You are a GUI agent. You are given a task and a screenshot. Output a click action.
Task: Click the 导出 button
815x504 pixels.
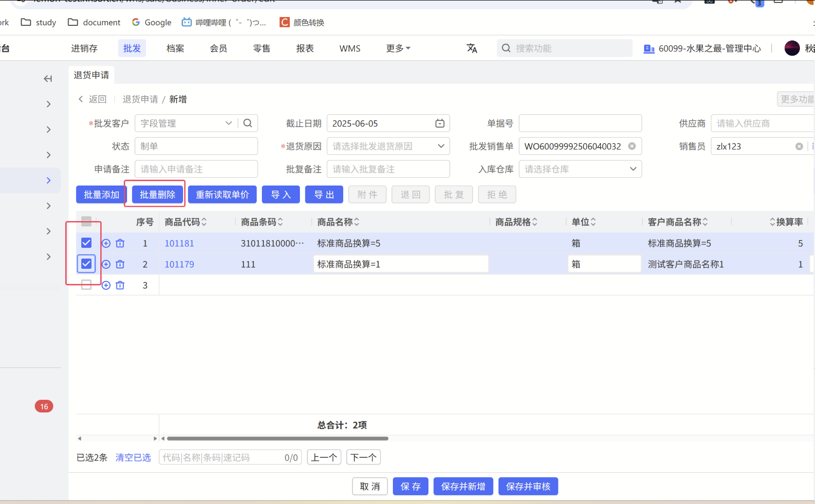coord(324,195)
